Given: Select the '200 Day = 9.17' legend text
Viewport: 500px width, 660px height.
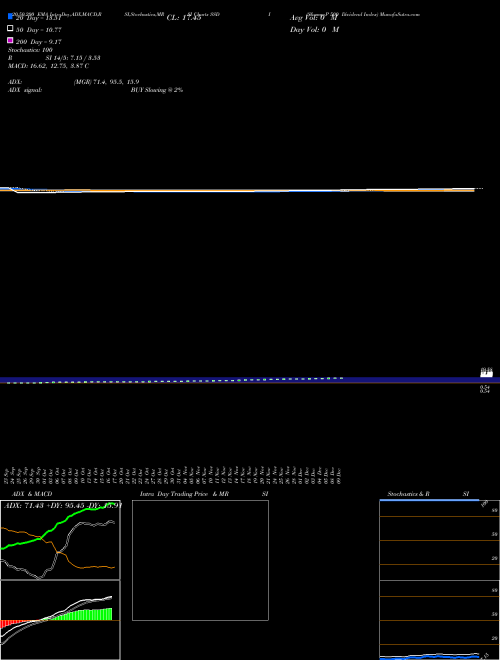Looking at the screenshot, I should [x=39, y=42].
